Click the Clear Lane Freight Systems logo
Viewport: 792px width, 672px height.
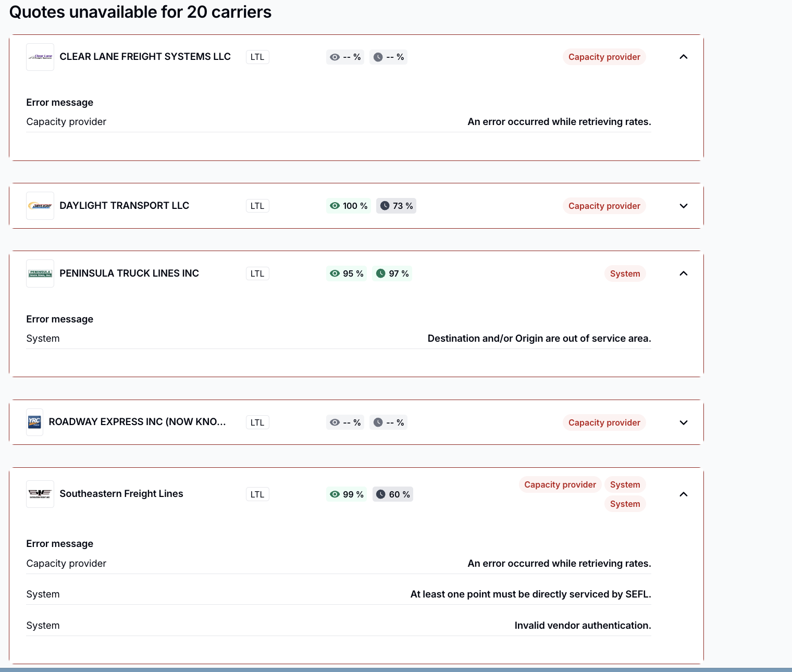click(x=40, y=57)
